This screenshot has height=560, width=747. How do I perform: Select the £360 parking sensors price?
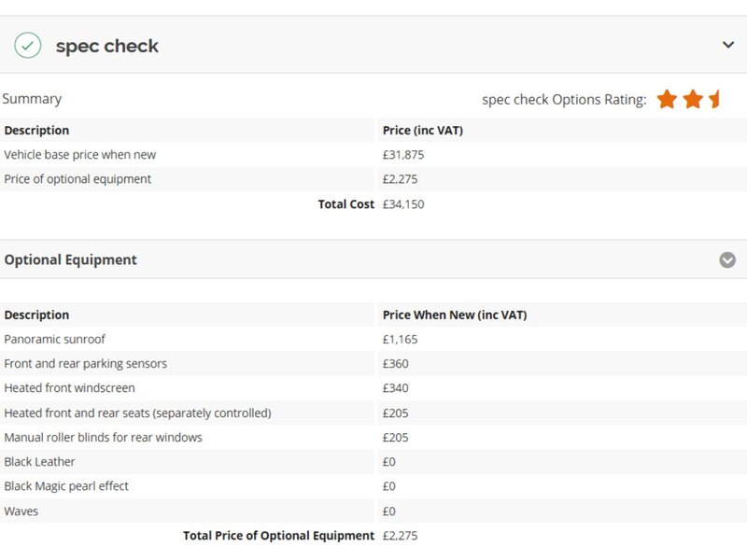[395, 364]
